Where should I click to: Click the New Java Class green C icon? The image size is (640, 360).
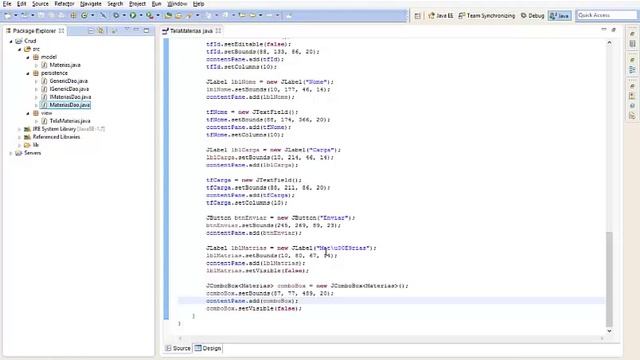(84, 16)
